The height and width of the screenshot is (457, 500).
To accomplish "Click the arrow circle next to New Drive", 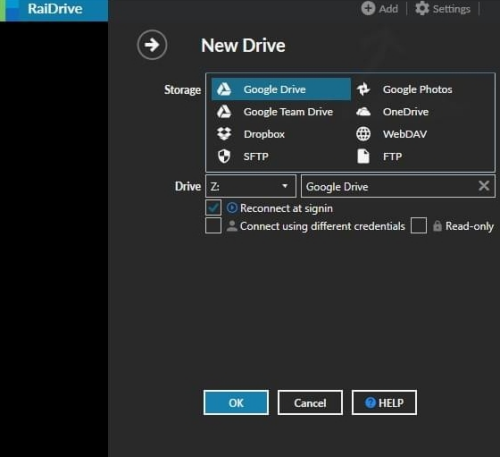I will pyautogui.click(x=152, y=45).
